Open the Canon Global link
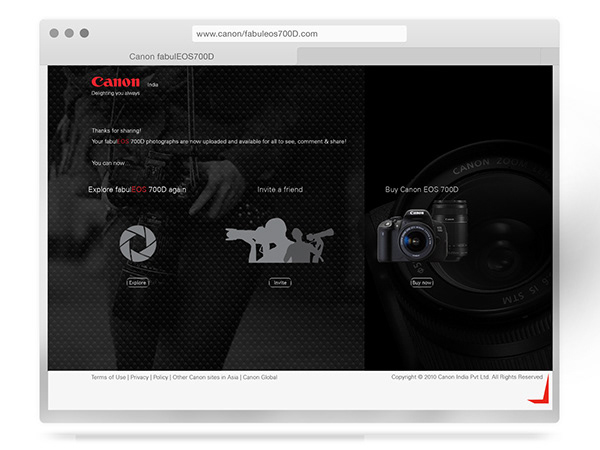 click(260, 377)
